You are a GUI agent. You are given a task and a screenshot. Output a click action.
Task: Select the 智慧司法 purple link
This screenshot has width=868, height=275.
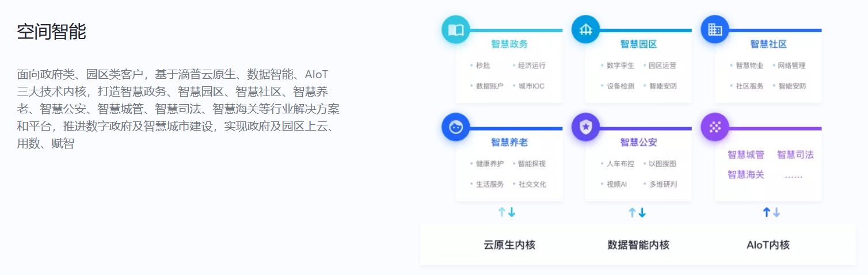click(795, 155)
